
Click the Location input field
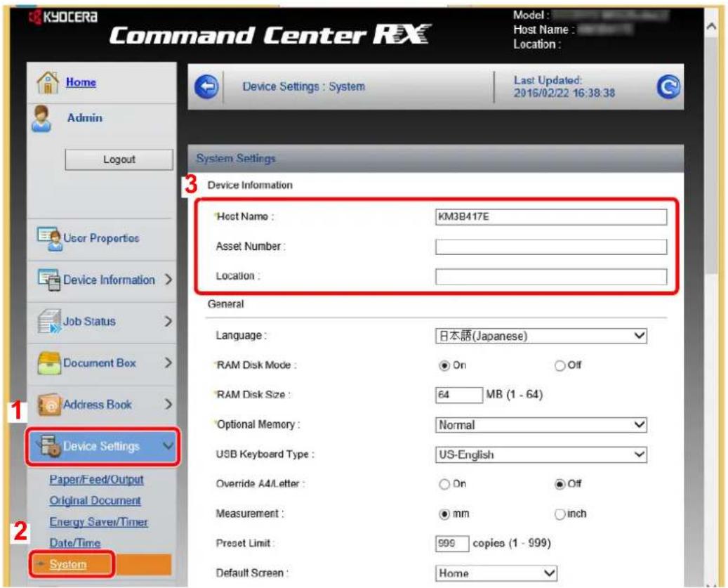click(551, 276)
